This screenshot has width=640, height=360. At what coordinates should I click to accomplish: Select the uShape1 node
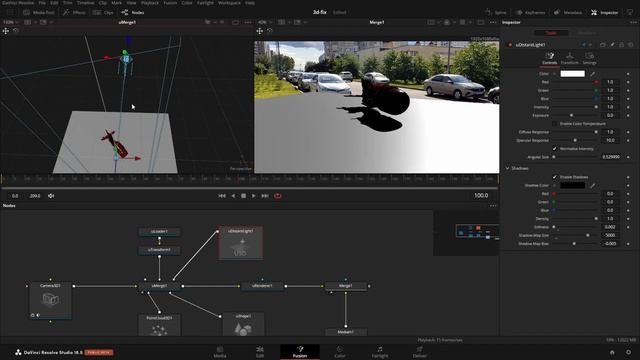coord(243,325)
